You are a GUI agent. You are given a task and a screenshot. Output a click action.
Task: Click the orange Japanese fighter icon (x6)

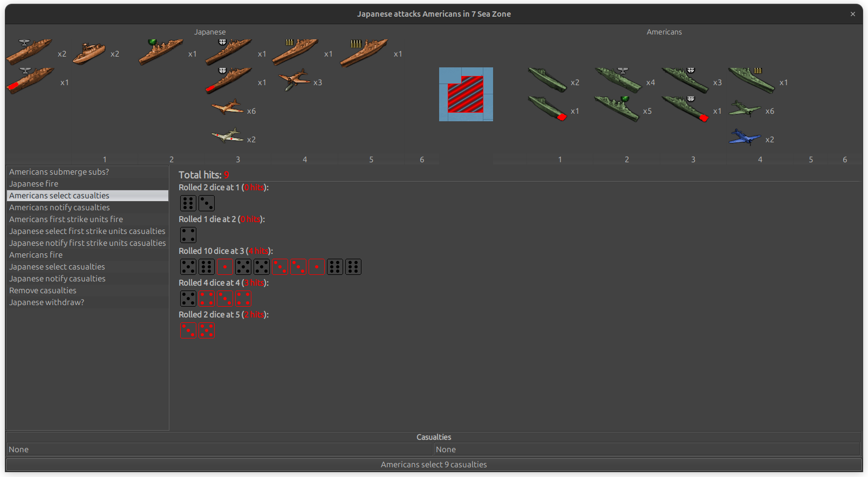(227, 107)
